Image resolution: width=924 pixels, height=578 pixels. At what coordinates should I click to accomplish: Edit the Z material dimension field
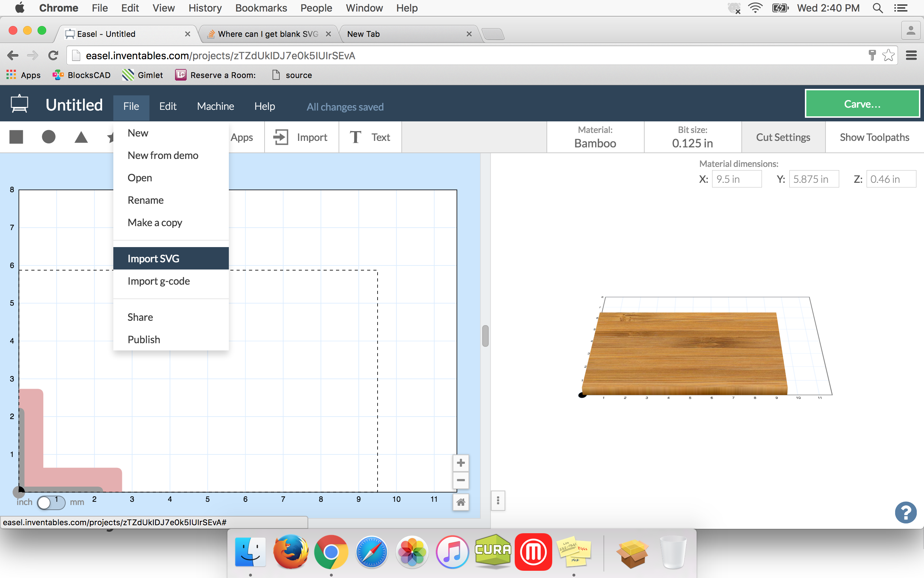click(891, 179)
